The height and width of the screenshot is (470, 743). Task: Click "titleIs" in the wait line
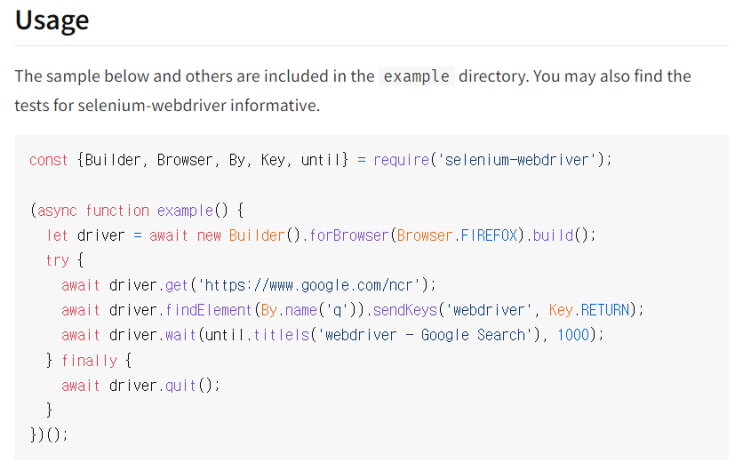pyautogui.click(x=281, y=335)
